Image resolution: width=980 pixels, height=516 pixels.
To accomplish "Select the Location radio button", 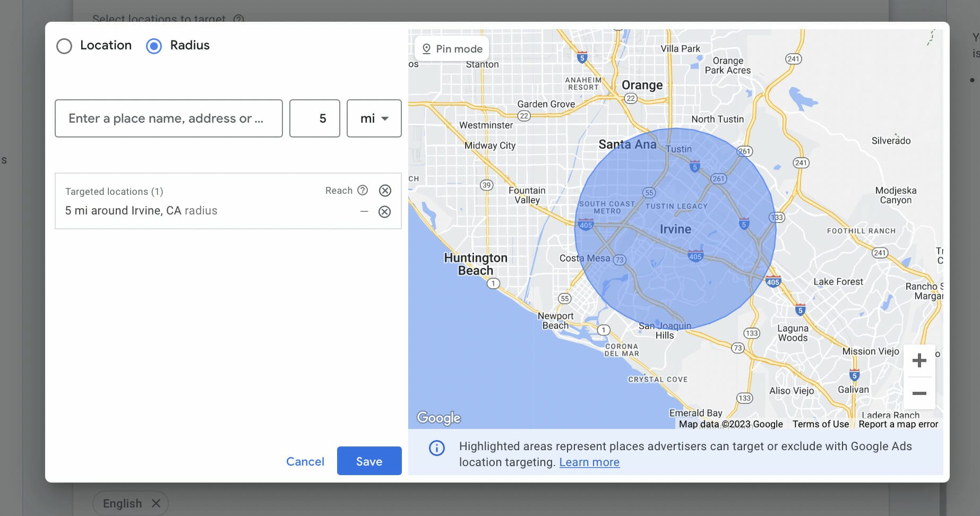I will [64, 46].
